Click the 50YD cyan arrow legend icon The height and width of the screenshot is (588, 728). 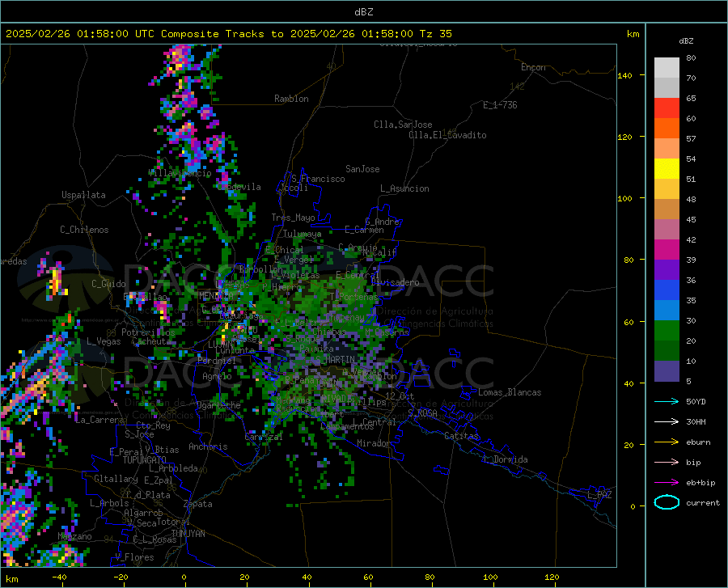click(x=667, y=401)
